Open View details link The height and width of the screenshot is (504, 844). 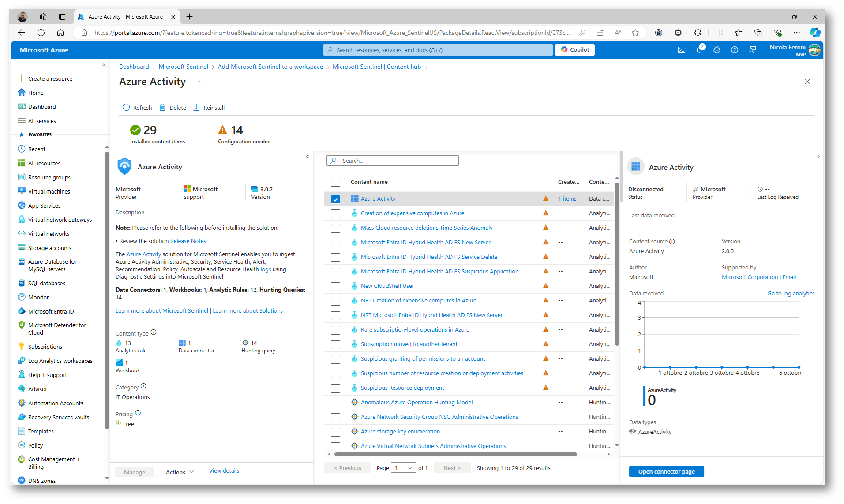(x=224, y=471)
